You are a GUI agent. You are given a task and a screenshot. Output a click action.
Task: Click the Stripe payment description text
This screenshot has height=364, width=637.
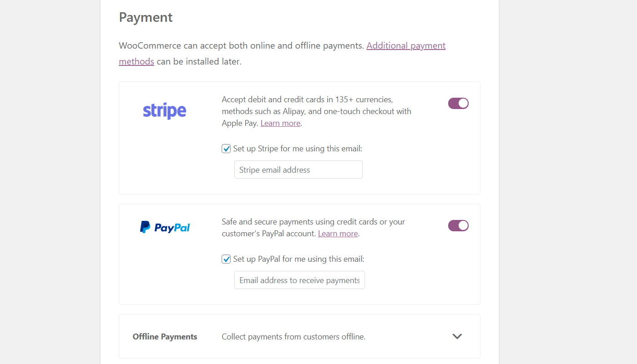316,111
